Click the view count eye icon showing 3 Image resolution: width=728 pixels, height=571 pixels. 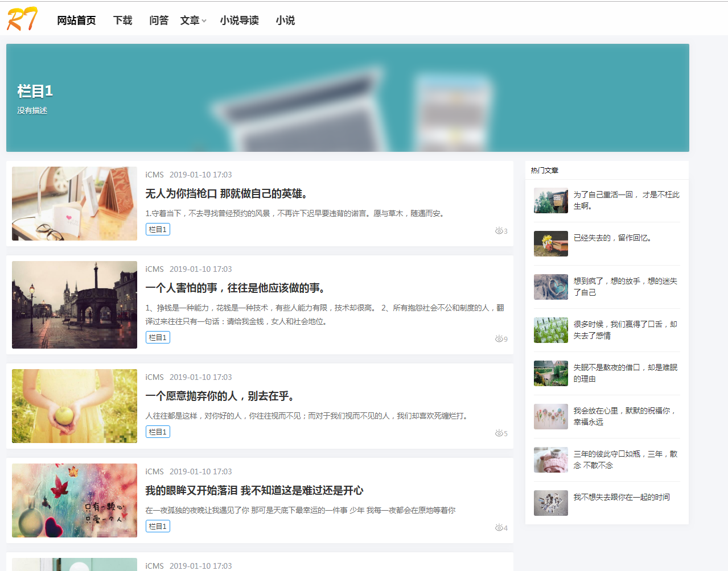[499, 231]
